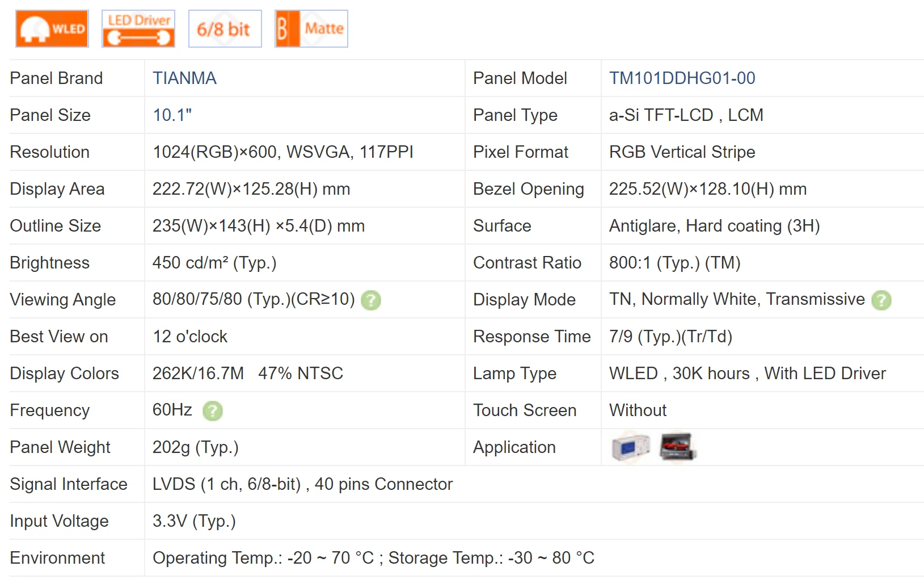Select the Environment operating temperature row
The width and height of the screenshot is (924, 579).
[x=373, y=557]
